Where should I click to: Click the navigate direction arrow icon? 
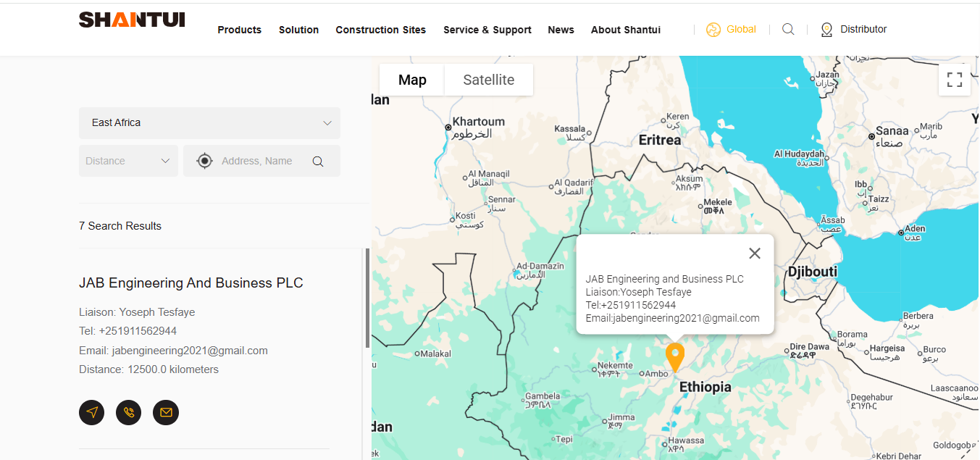(91, 412)
